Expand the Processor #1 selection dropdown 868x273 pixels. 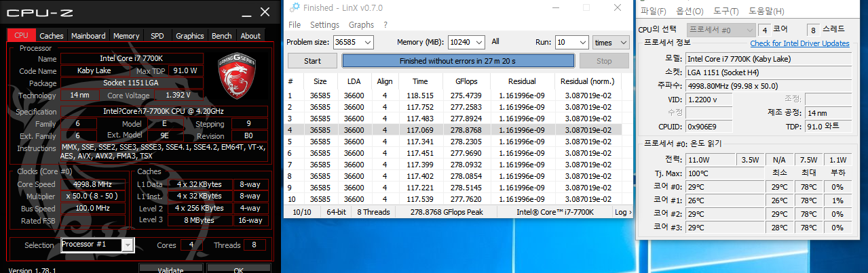(x=128, y=245)
